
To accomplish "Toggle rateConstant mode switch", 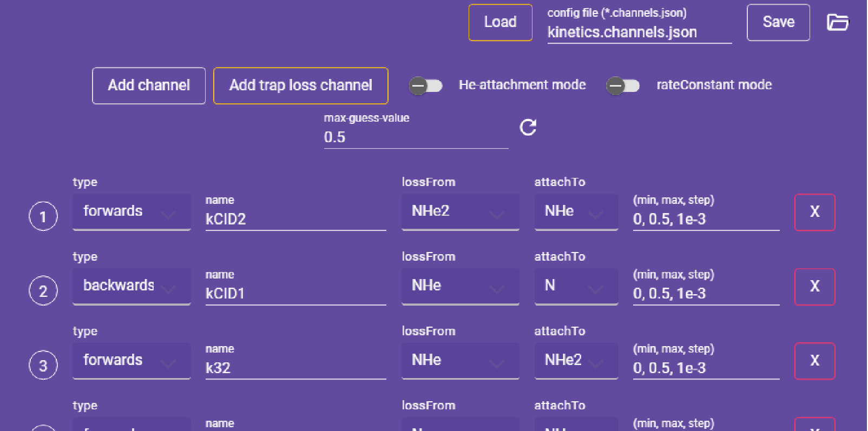I will pos(622,85).
